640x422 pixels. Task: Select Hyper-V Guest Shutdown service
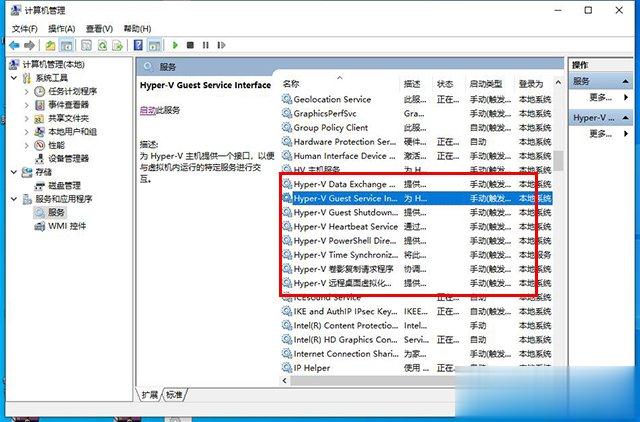(416, 213)
